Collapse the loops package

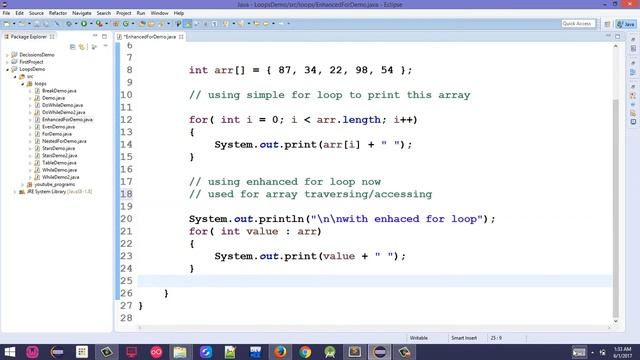point(23,84)
